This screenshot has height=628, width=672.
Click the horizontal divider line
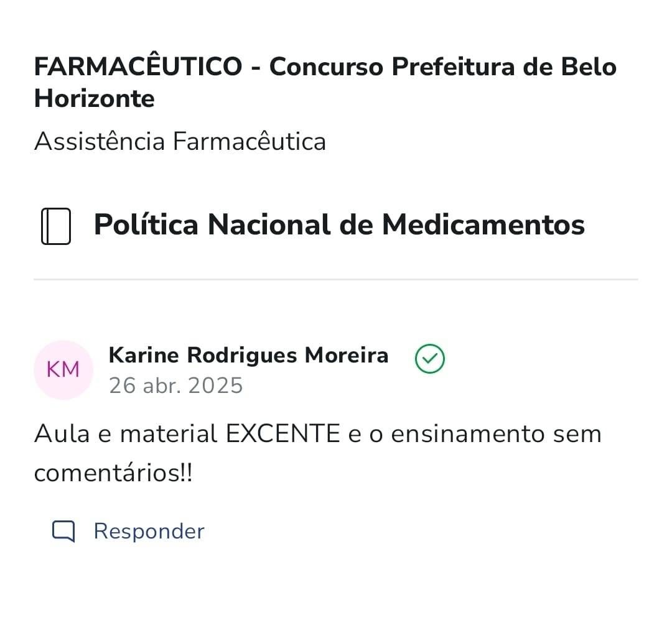(336, 280)
